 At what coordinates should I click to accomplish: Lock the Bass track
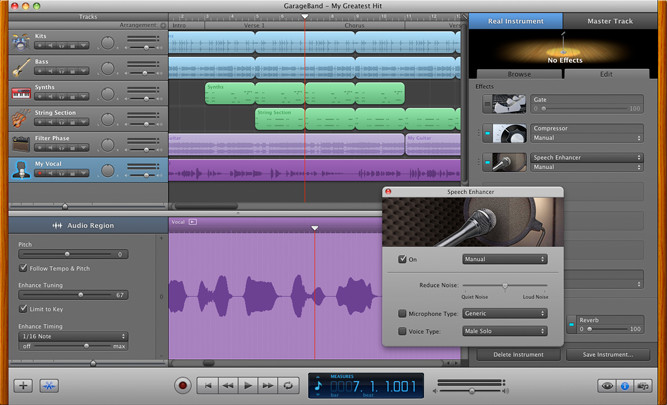[x=73, y=71]
